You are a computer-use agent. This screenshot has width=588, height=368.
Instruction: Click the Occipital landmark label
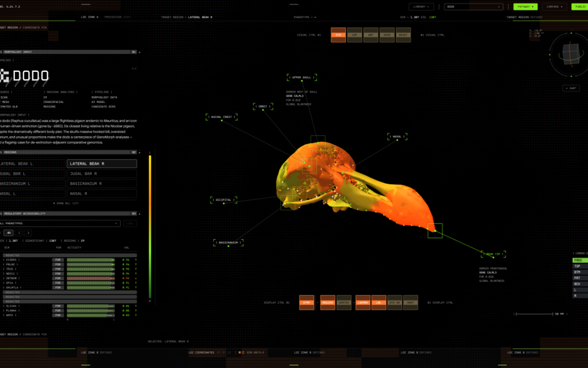[223, 200]
